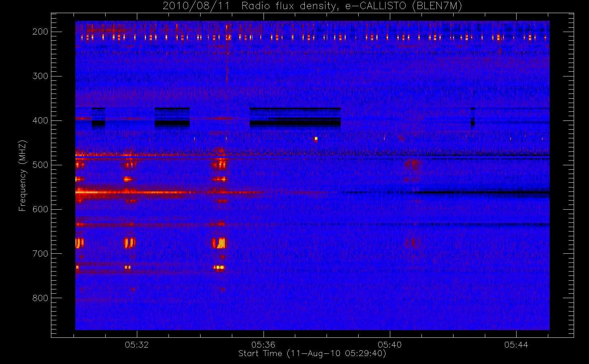Click the 05:36 time tick label
The image size is (589, 364).
pos(263,345)
